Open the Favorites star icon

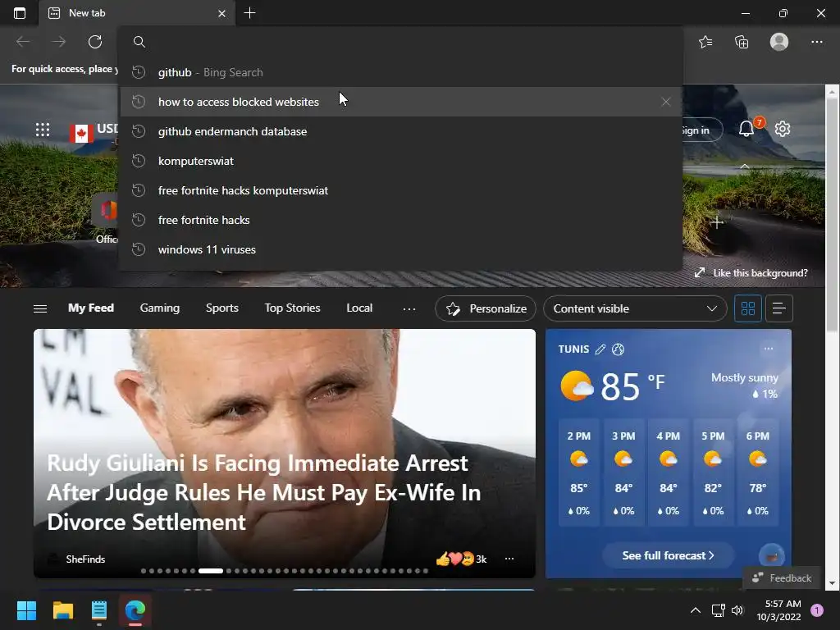[705, 42]
